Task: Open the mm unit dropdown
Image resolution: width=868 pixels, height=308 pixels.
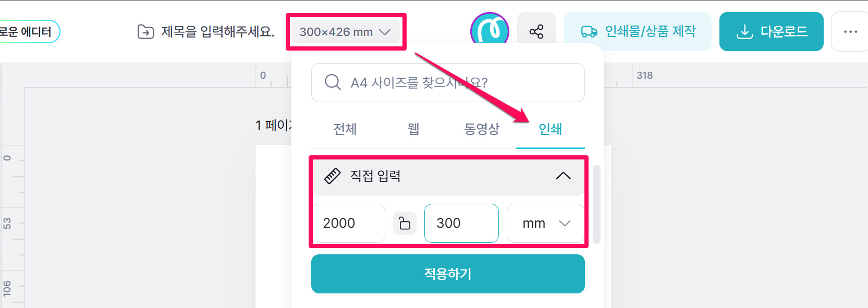Action: pos(545,223)
